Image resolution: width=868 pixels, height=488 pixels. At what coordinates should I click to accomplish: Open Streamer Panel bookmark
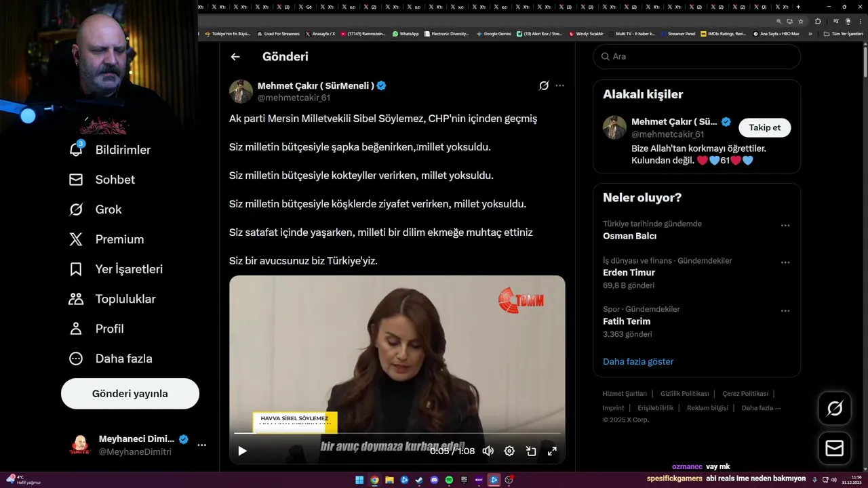point(678,34)
